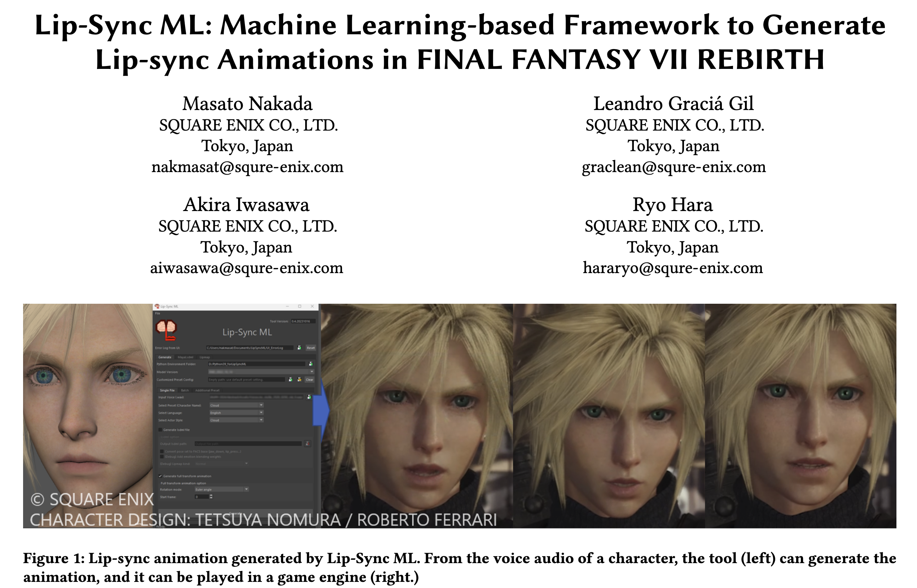Image resolution: width=917 pixels, height=588 pixels.
Task: Browse for the Output lsdml path
Action: [x=308, y=444]
